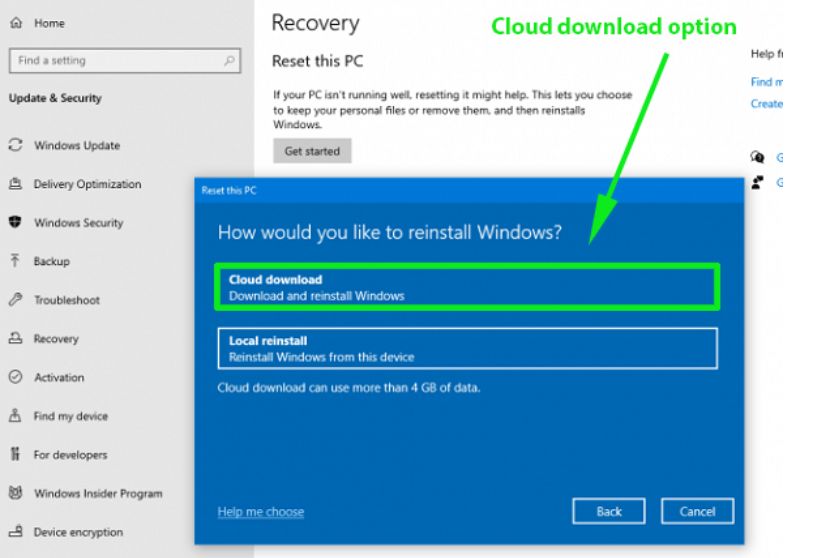Click the Recovery icon in sidebar
The image size is (818, 558).
[x=16, y=338]
